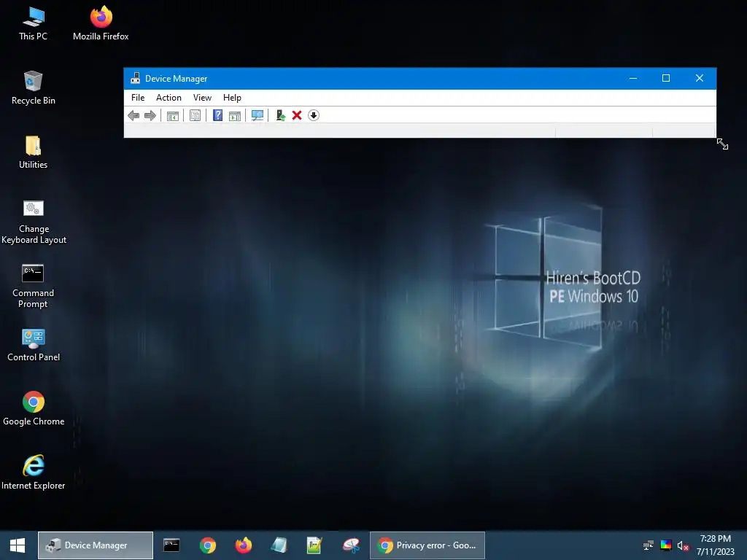Click the Device Manager taskbar button
The width and height of the screenshot is (747, 560).
[x=96, y=545]
